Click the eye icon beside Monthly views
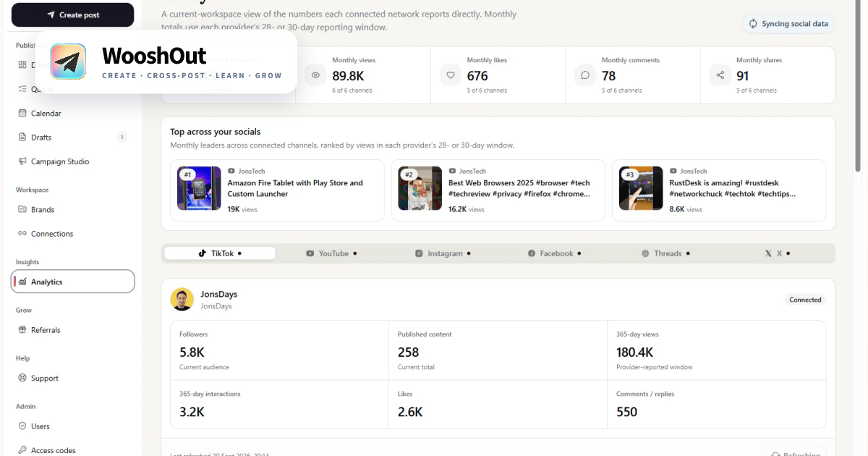Image resolution: width=868 pixels, height=456 pixels. click(x=315, y=75)
